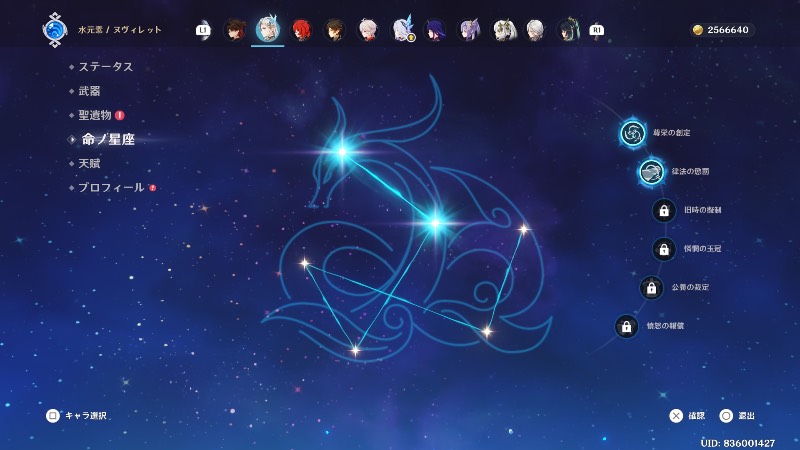Select the red-haired Diluc portrait
Screen dimensions: 800x450
[x=301, y=30]
